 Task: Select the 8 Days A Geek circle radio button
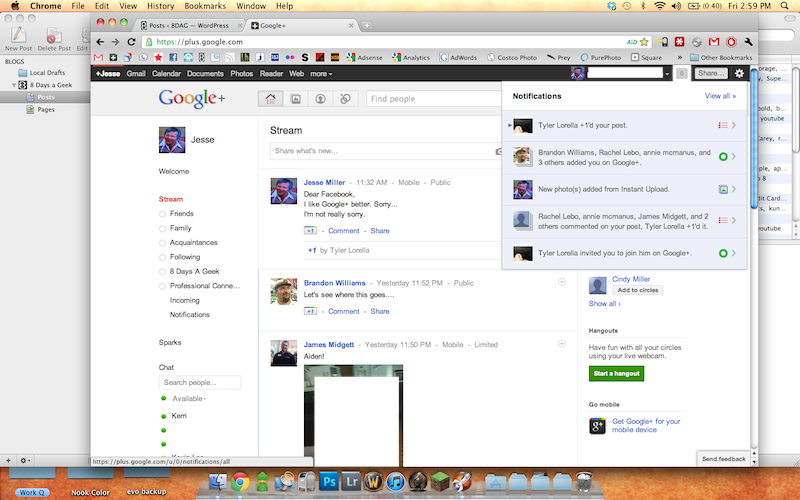point(162,271)
